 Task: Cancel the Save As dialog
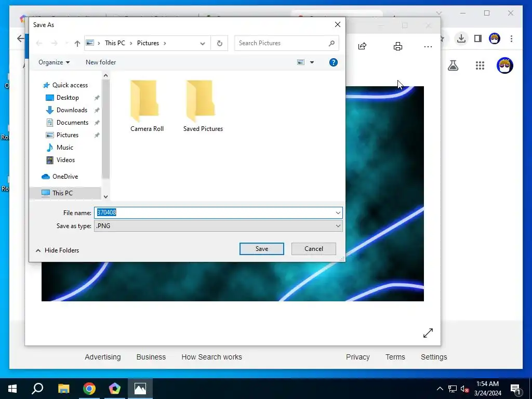313,249
